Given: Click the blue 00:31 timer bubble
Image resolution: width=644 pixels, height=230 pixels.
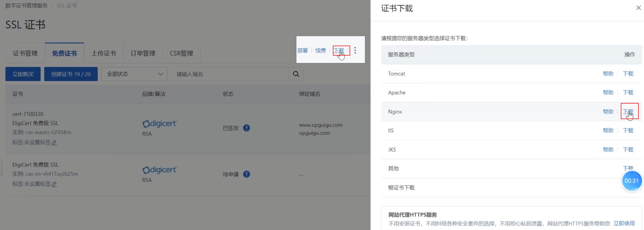Looking at the screenshot, I should [631, 181].
